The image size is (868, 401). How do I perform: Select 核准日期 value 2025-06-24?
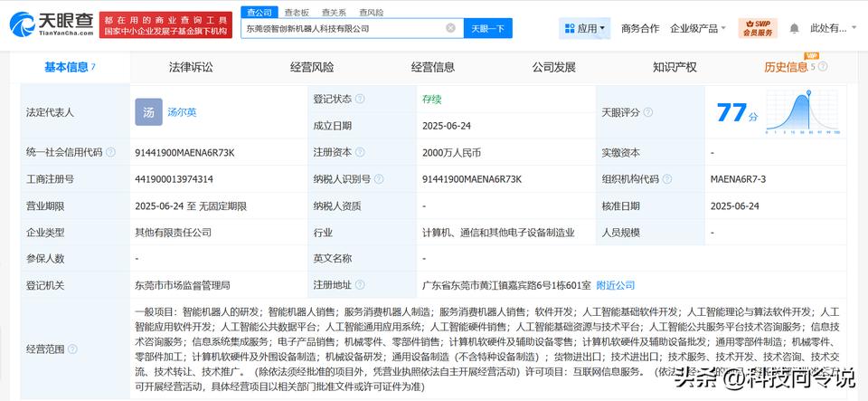(x=735, y=206)
